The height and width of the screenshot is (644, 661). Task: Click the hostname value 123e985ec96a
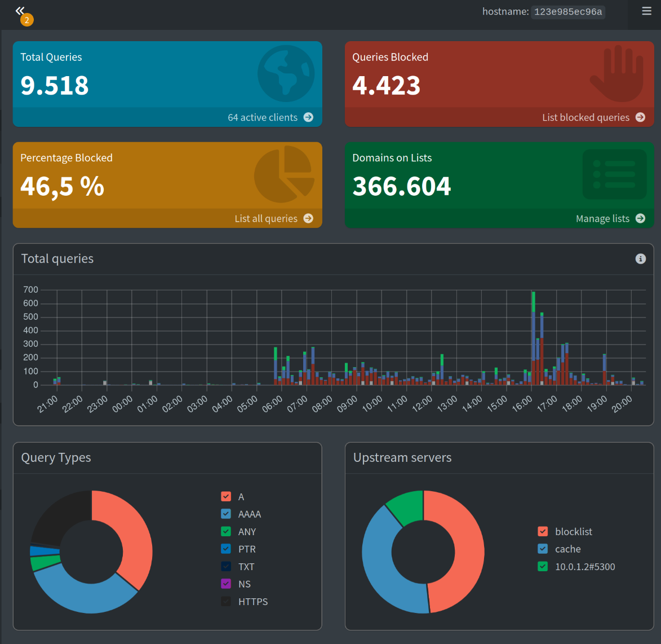click(x=568, y=11)
